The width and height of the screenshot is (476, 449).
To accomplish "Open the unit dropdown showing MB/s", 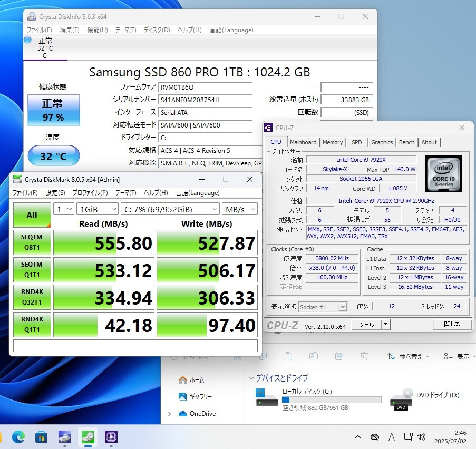I will tap(240, 209).
